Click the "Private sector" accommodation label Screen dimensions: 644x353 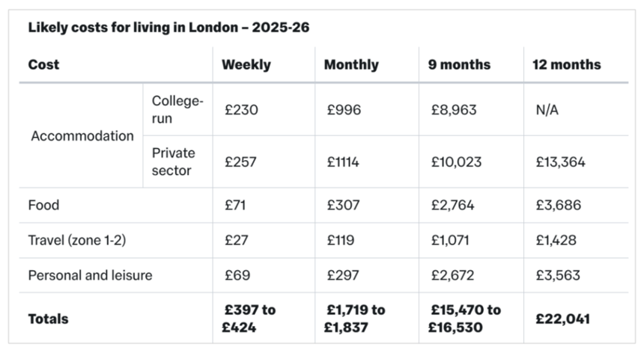(x=173, y=162)
